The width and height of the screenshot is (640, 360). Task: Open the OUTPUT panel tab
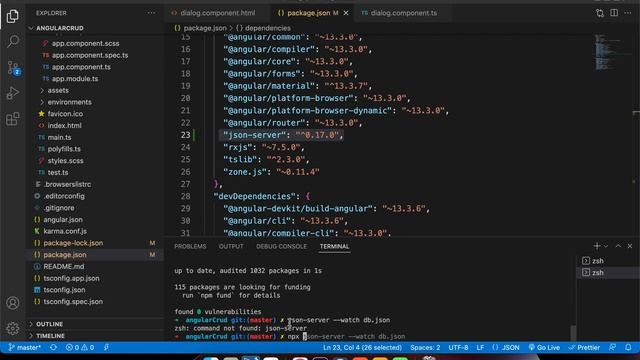(x=231, y=247)
